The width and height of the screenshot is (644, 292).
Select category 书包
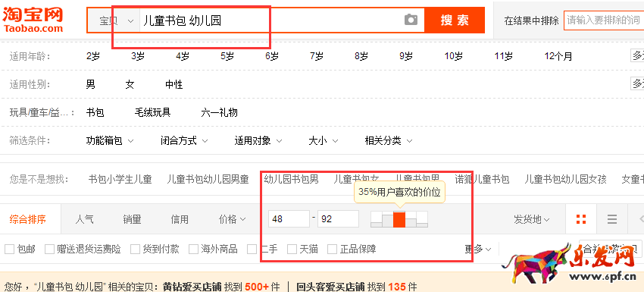pyautogui.click(x=95, y=112)
